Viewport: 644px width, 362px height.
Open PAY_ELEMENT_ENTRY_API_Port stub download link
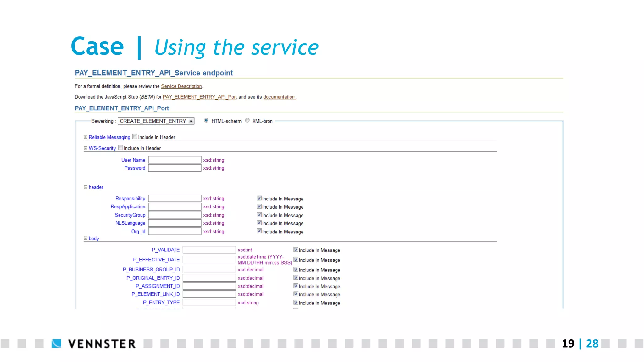tap(200, 97)
